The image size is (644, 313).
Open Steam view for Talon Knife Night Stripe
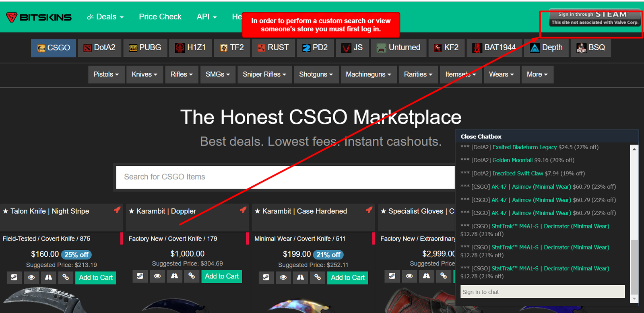pyautogui.click(x=14, y=277)
